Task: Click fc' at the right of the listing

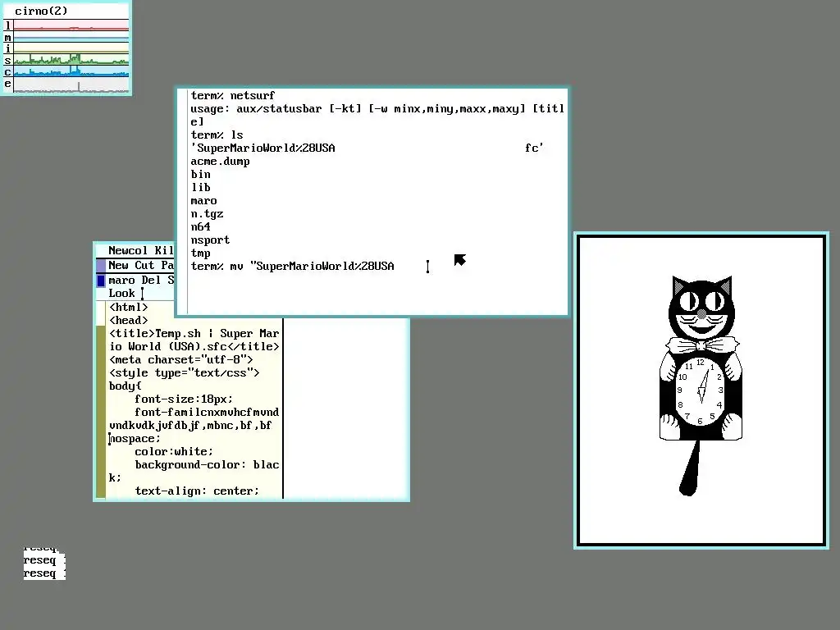Action: [534, 148]
